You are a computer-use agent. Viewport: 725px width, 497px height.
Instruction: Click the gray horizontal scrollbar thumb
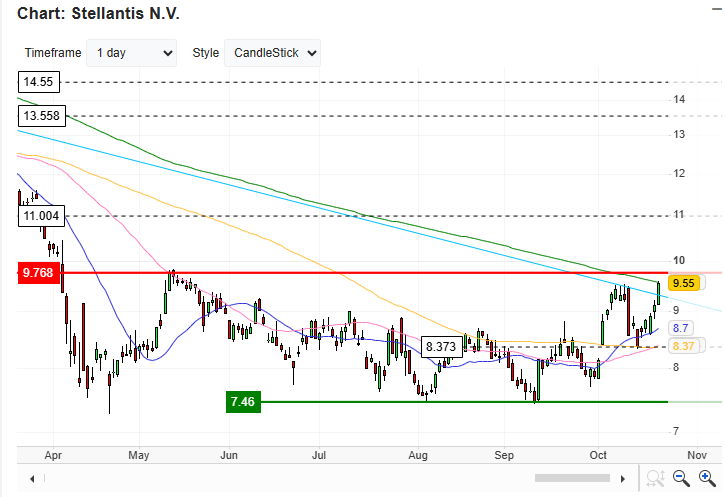click(572, 478)
